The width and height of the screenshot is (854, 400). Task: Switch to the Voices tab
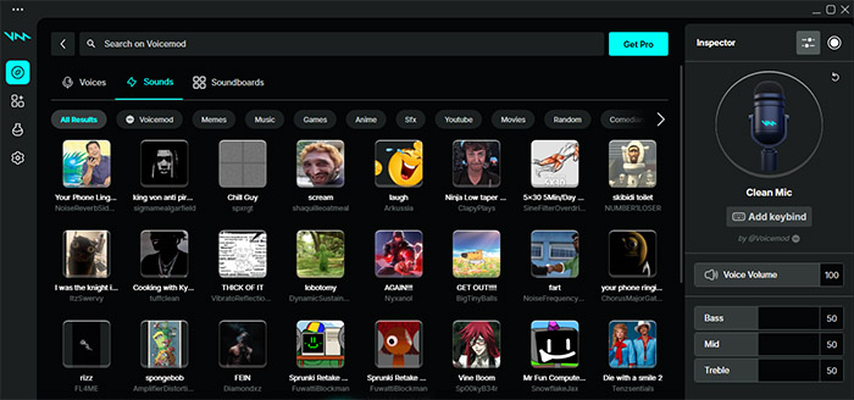(84, 83)
